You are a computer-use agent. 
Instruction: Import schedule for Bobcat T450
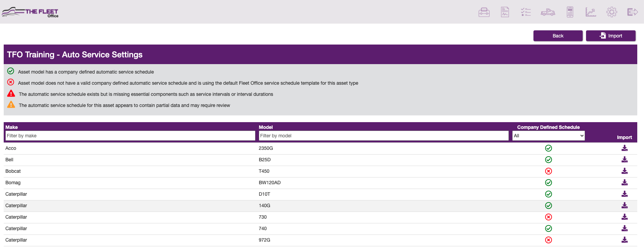coord(624,171)
